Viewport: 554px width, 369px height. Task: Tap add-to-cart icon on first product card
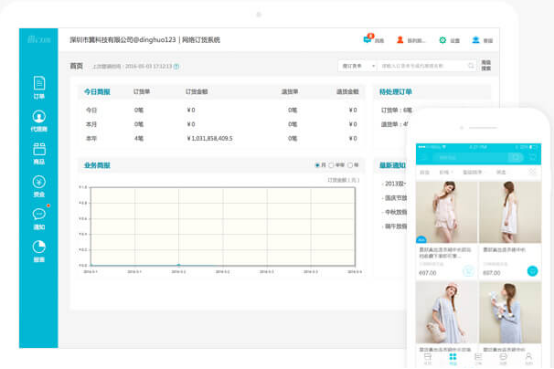pos(468,271)
